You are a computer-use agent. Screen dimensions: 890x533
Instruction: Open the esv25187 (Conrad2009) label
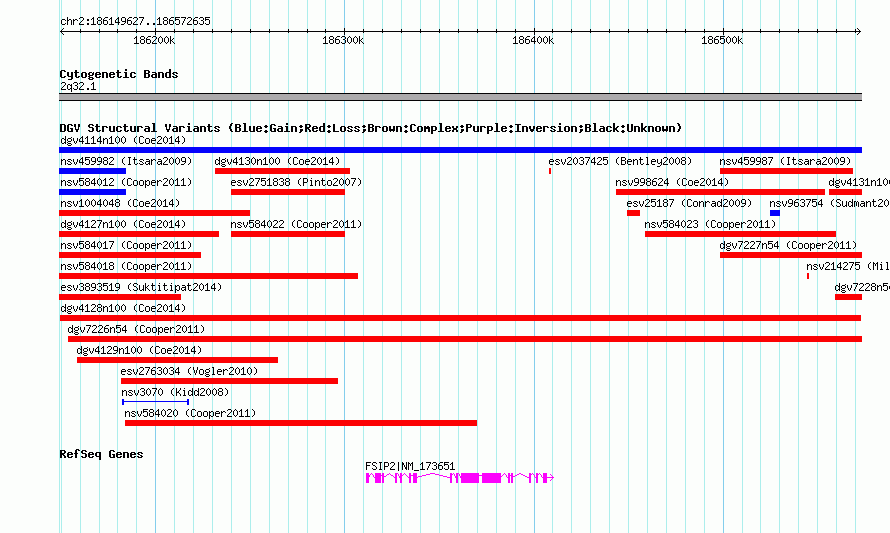(x=689, y=203)
